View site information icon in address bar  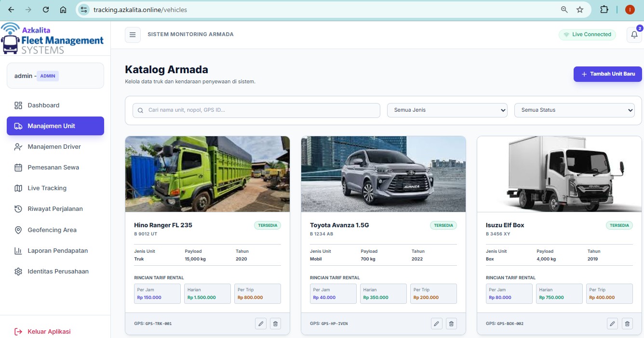point(84,10)
